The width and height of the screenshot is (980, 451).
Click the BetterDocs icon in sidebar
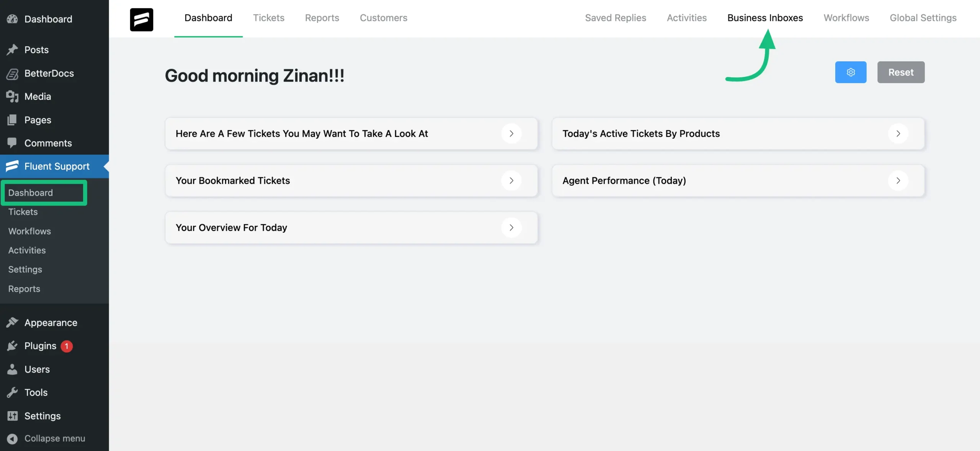[12, 73]
